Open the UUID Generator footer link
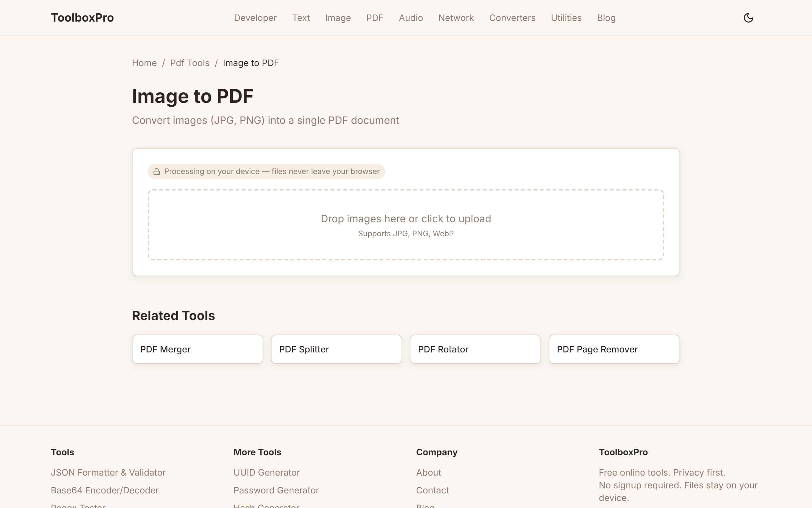The image size is (812, 508). pyautogui.click(x=266, y=472)
